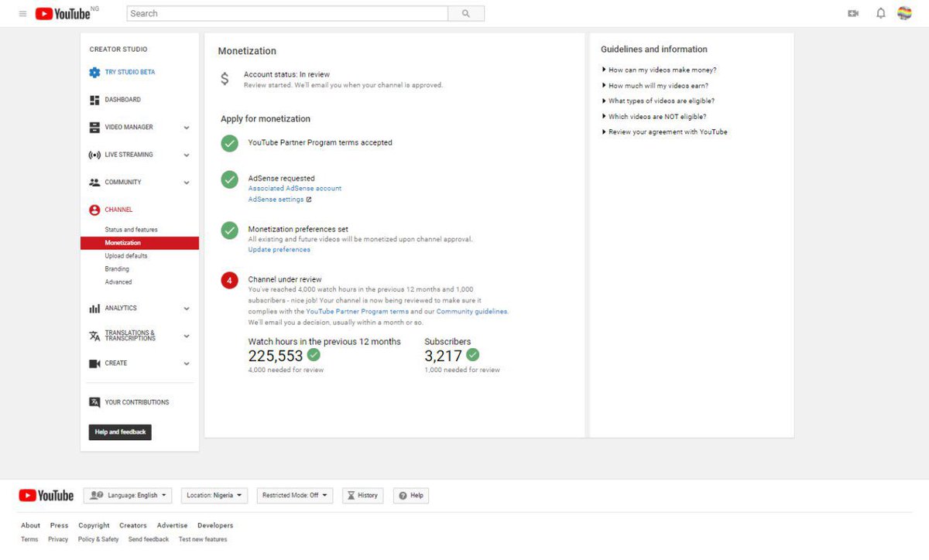Click the red Channel person icon
The width and height of the screenshot is (929, 560).
point(94,210)
